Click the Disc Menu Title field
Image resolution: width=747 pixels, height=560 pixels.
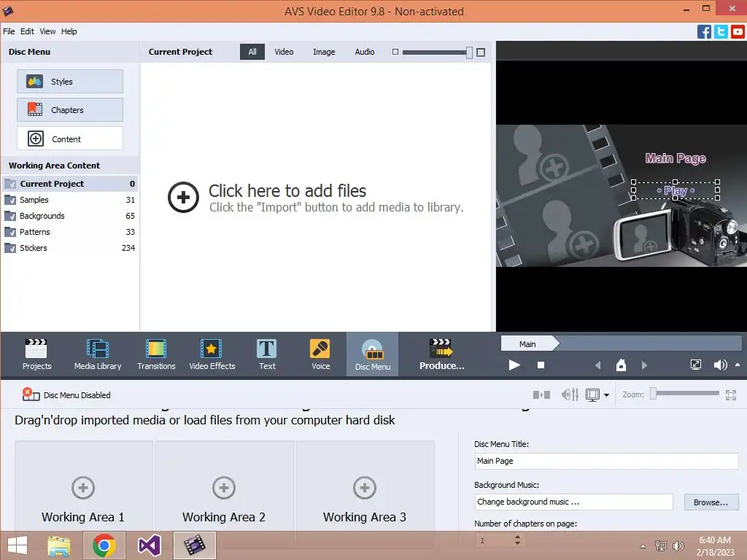click(x=606, y=461)
